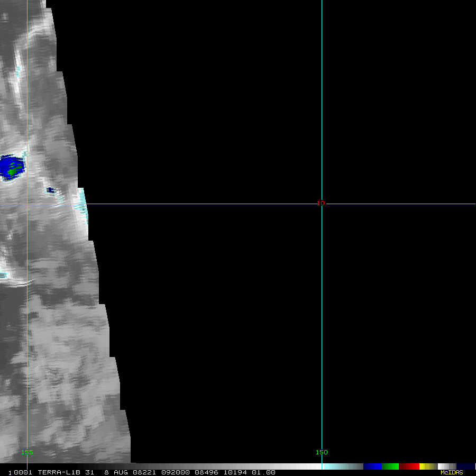This screenshot has width=476, height=476.
Task: Click the green 150 longitude label
Action: pyautogui.click(x=322, y=452)
